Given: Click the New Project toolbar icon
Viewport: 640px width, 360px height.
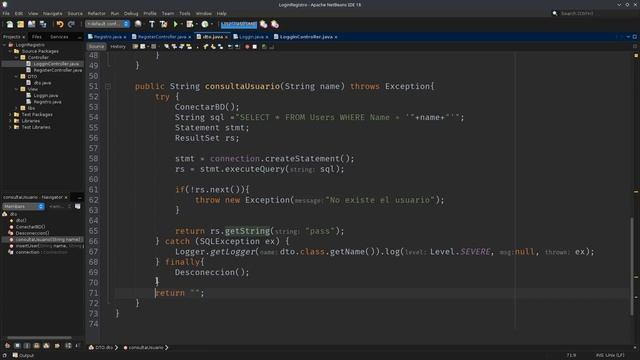Looking at the screenshot, I should tap(20, 24).
